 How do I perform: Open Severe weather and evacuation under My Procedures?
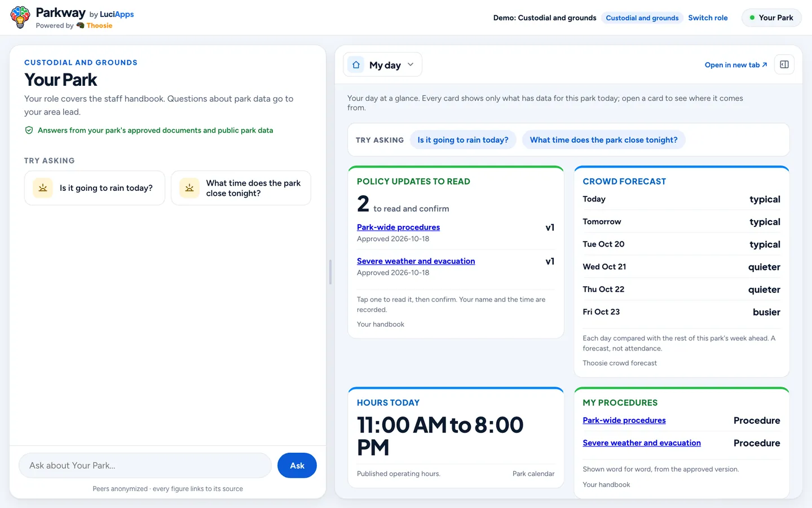(642, 443)
